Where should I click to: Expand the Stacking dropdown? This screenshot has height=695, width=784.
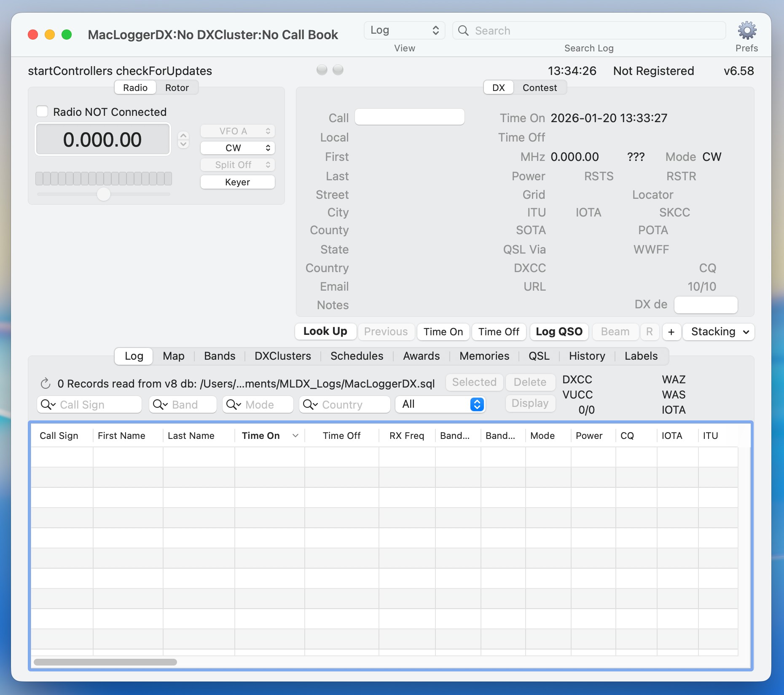coord(719,332)
